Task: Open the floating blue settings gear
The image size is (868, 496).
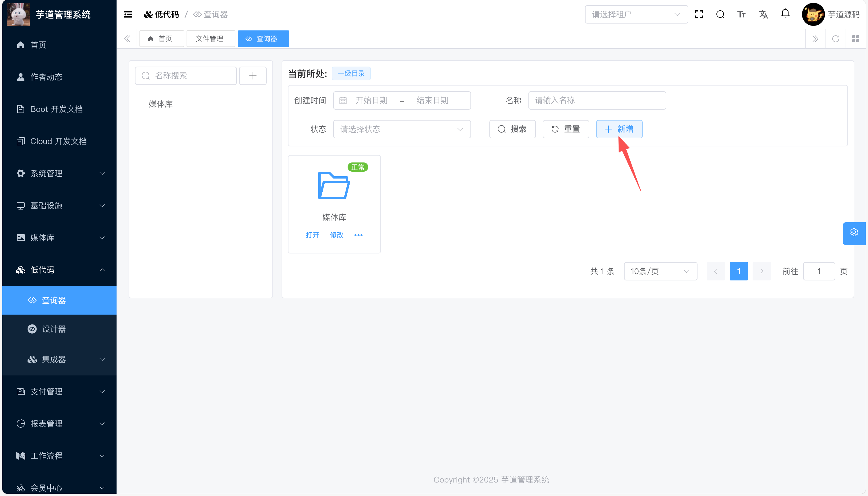Action: pos(854,233)
